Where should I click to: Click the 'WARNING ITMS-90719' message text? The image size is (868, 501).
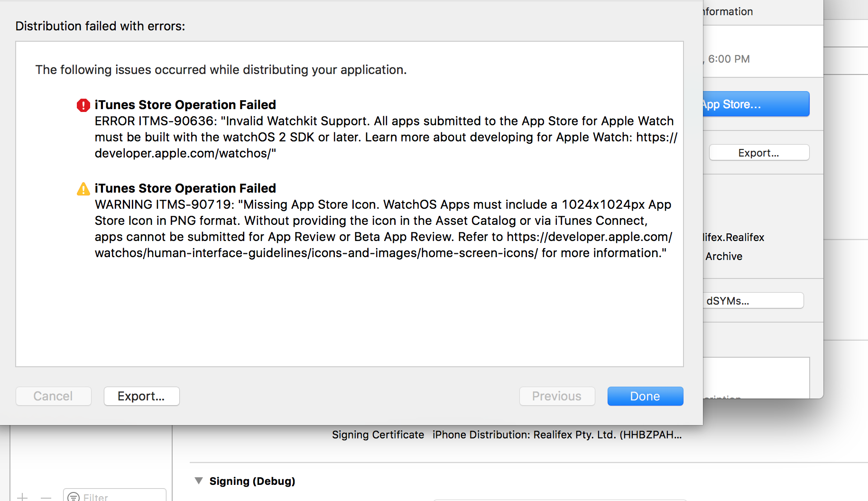(383, 229)
